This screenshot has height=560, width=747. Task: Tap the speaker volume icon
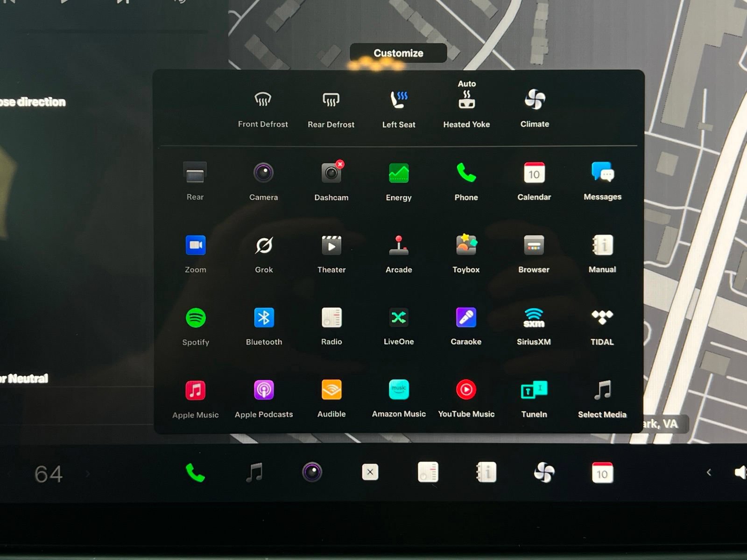[x=740, y=473]
